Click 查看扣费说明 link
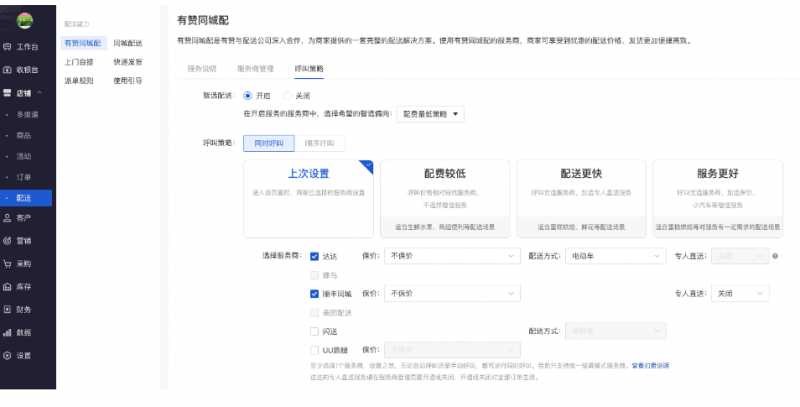The height and width of the screenshot is (407, 800). (650, 366)
